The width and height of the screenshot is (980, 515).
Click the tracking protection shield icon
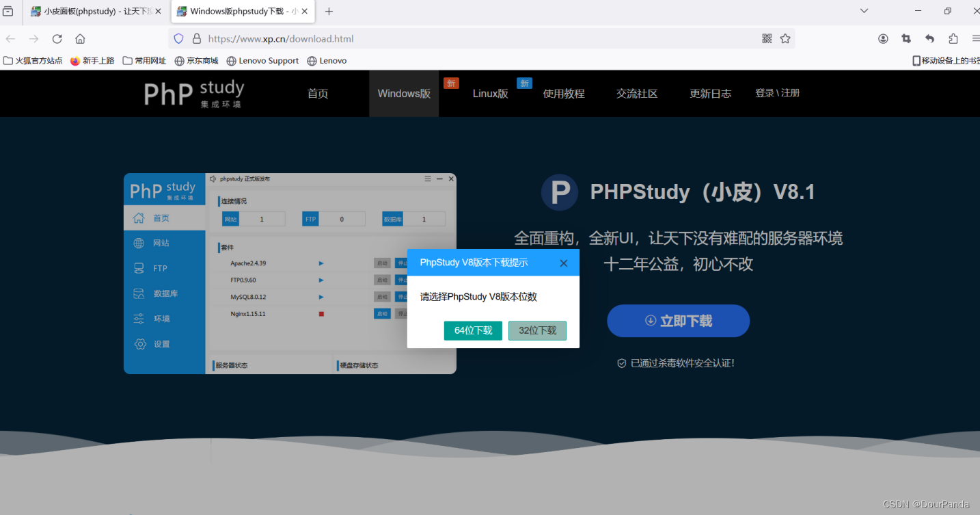[x=179, y=39]
